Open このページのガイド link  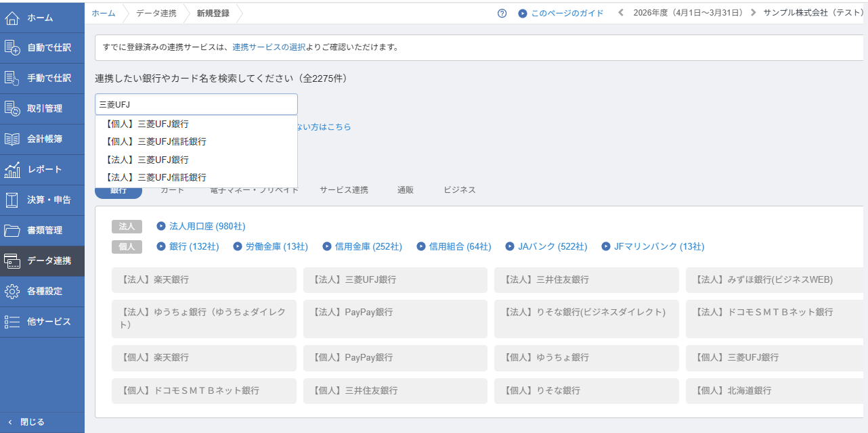coord(567,14)
